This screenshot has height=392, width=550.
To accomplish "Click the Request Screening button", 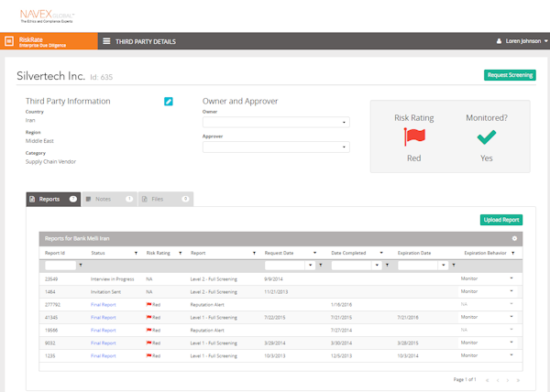I will tap(510, 75).
